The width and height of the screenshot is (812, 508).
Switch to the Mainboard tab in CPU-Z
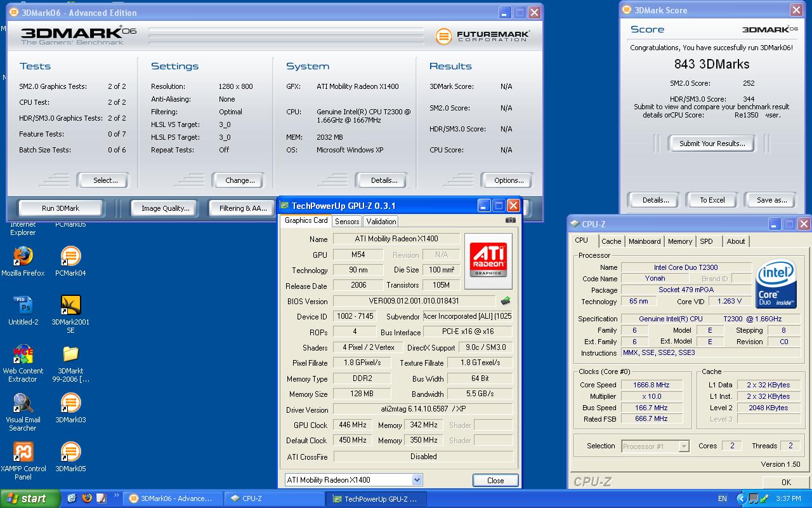pyautogui.click(x=645, y=241)
